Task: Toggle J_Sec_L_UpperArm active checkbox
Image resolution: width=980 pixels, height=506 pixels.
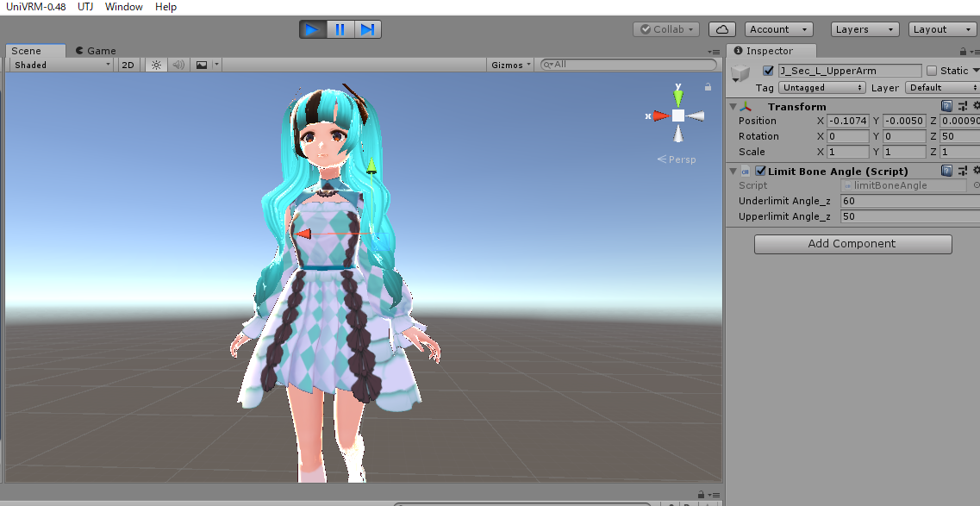Action: (x=768, y=71)
